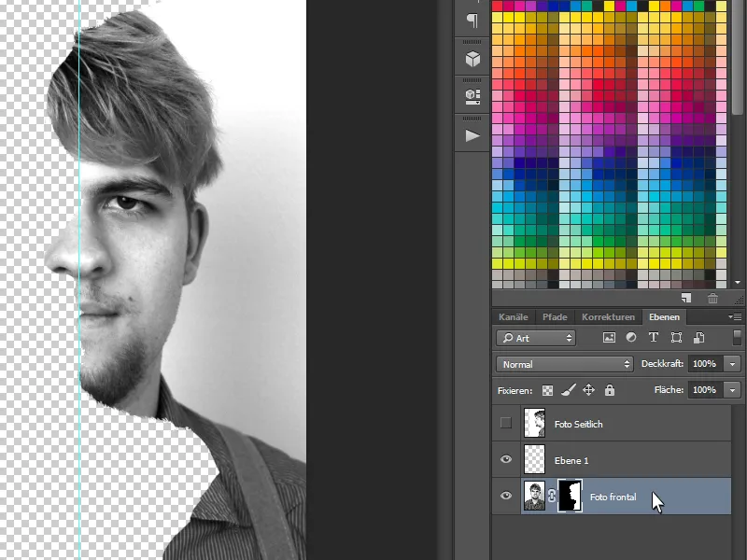The height and width of the screenshot is (560, 747).
Task: Create new swatch from foreground color
Action: 686,298
